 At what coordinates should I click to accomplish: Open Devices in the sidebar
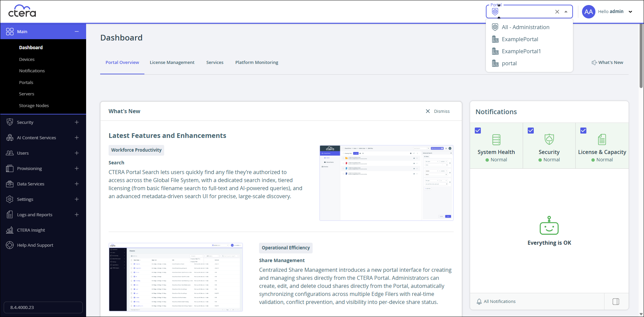[x=27, y=59]
